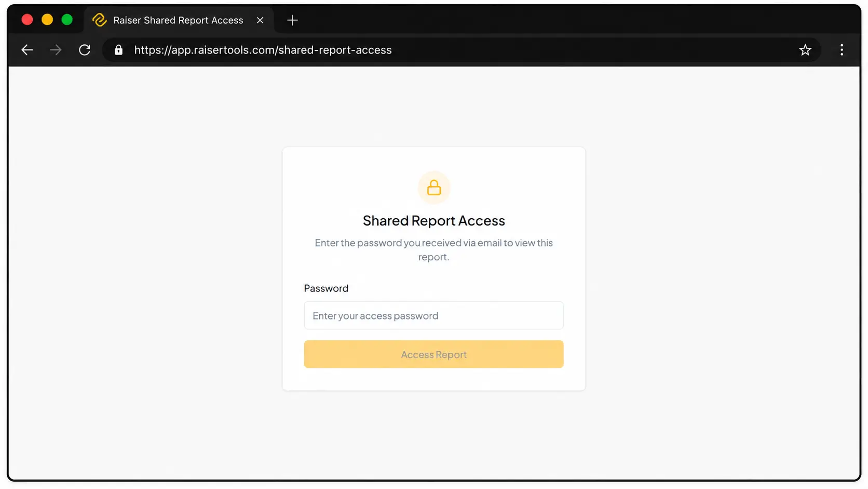Click the yellow minimize window button
The width and height of the screenshot is (868, 489).
pyautogui.click(x=47, y=20)
